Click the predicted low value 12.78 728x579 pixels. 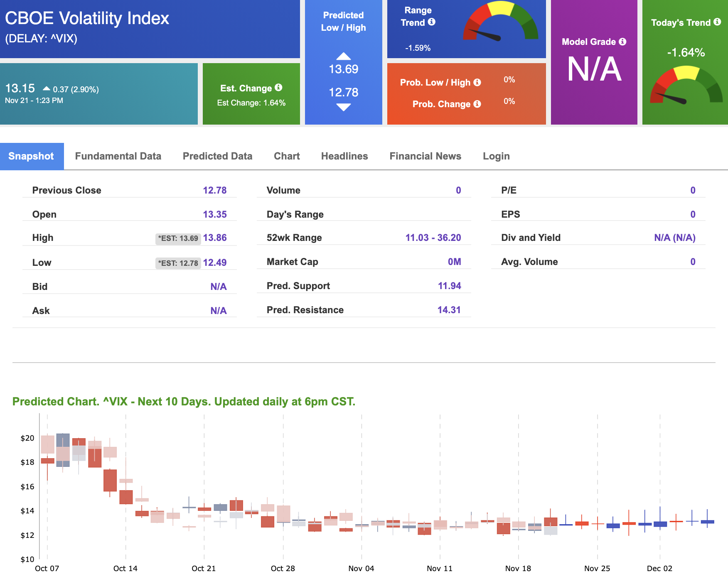pos(343,92)
